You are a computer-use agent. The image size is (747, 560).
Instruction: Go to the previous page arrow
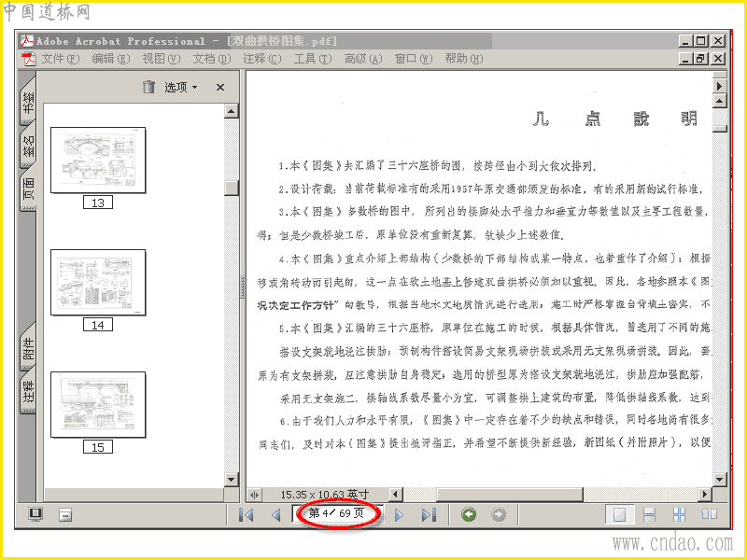click(x=275, y=515)
